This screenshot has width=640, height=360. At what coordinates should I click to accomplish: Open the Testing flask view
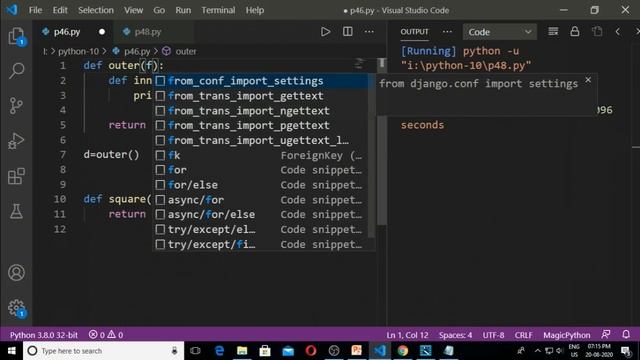pos(16,211)
